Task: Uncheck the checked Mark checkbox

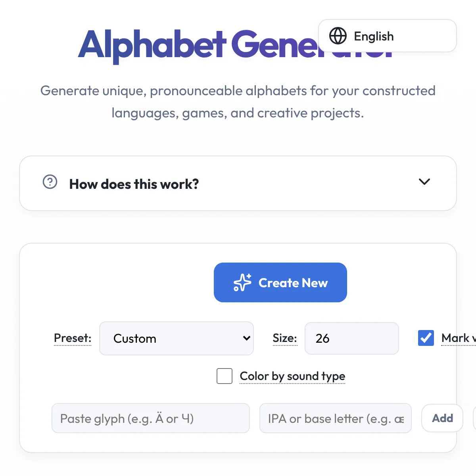Action: 426,338
